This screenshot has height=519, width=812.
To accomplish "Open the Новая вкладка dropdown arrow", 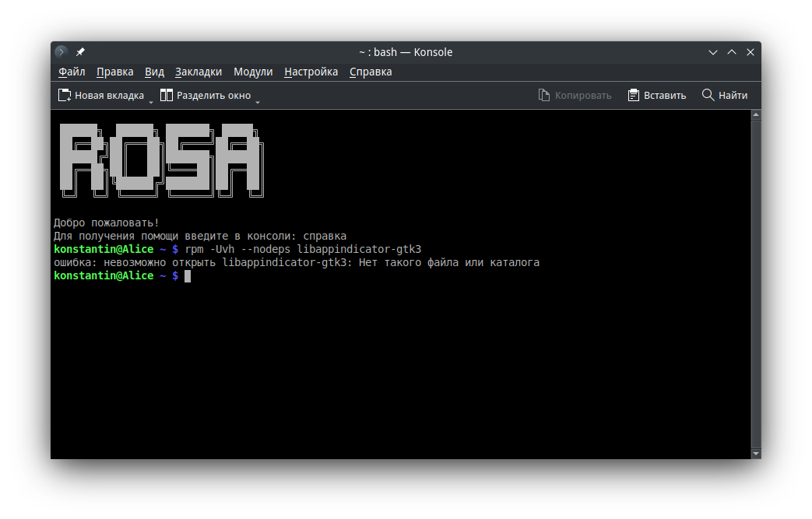I will click(151, 103).
